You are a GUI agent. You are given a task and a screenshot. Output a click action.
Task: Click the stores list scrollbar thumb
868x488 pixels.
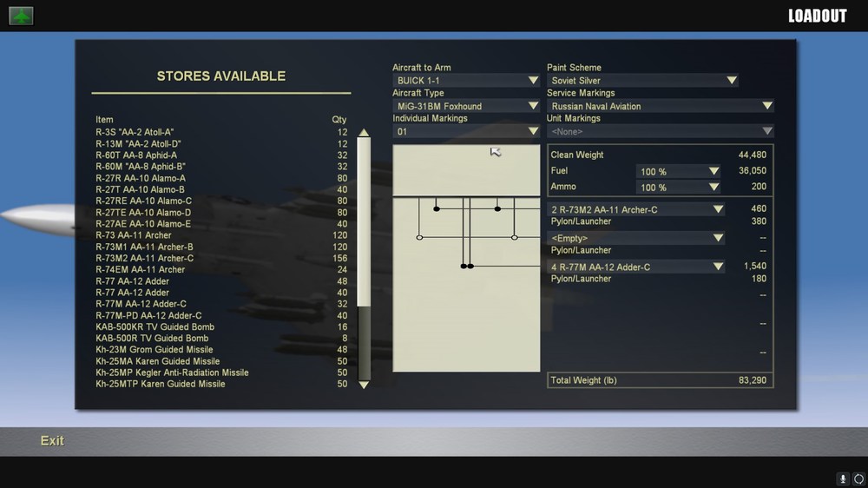coord(364,221)
